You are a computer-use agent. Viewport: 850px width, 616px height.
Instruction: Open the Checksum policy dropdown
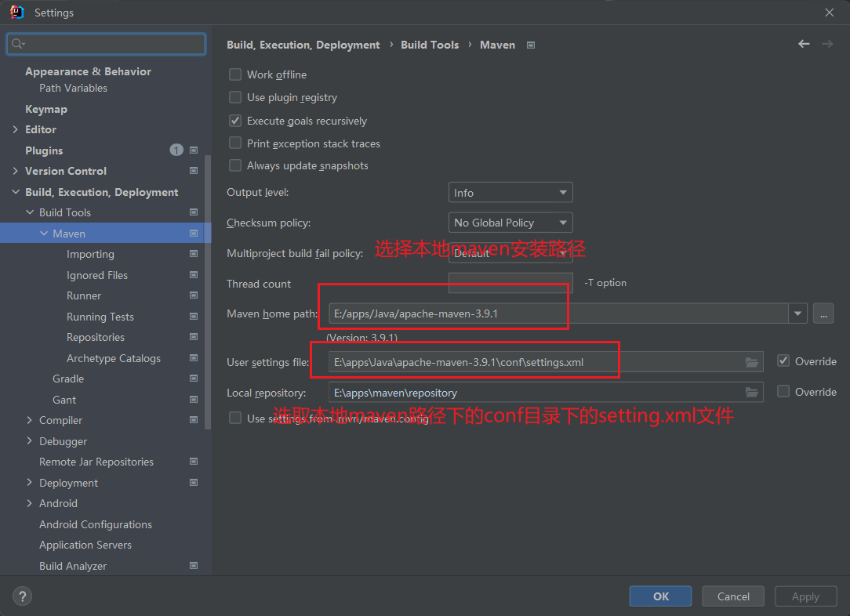[x=510, y=223]
